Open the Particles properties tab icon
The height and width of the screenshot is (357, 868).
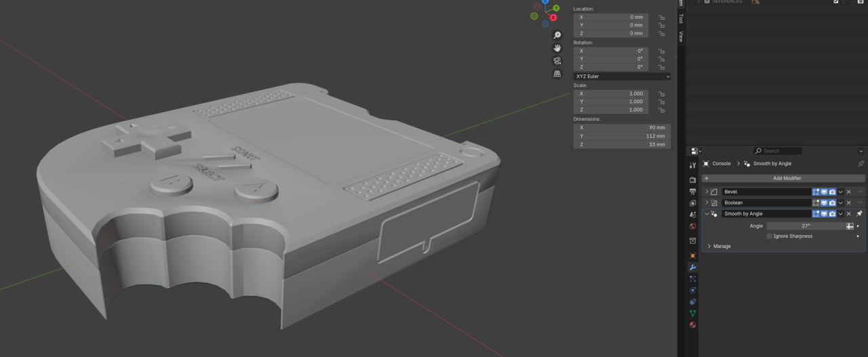click(692, 278)
